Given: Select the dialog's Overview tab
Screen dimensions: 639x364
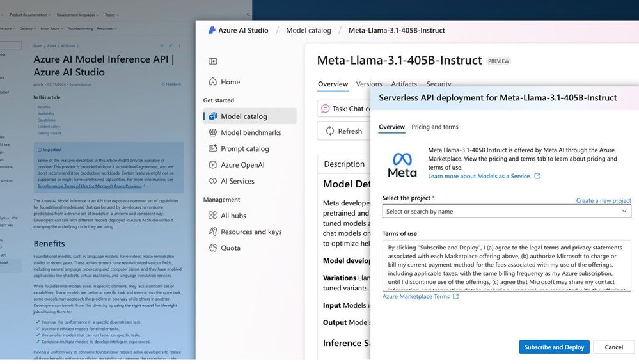Looking at the screenshot, I should (x=391, y=127).
